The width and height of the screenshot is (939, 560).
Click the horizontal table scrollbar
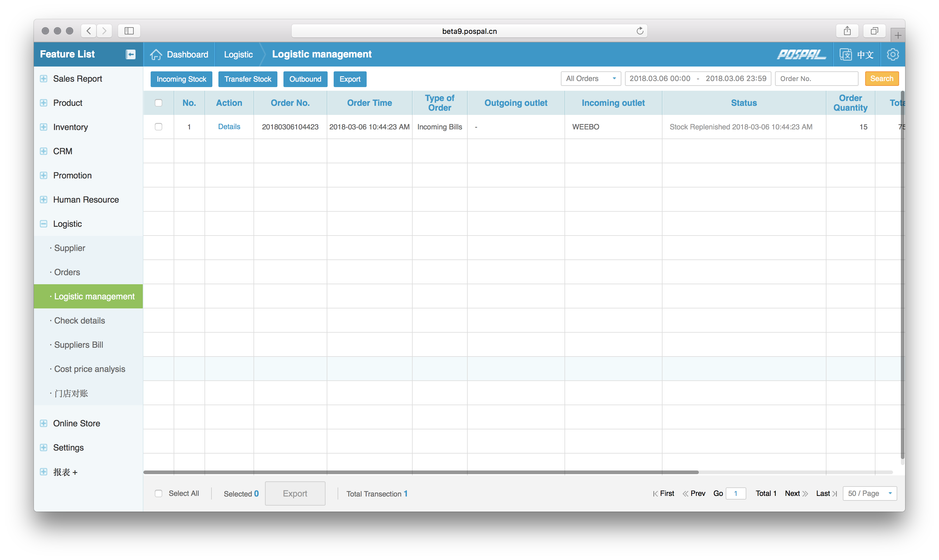421,472
